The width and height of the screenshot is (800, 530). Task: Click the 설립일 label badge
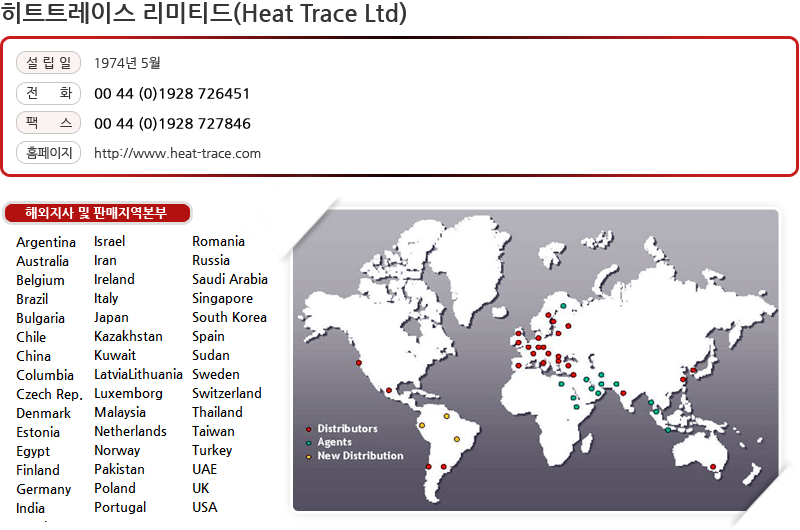[x=48, y=63]
